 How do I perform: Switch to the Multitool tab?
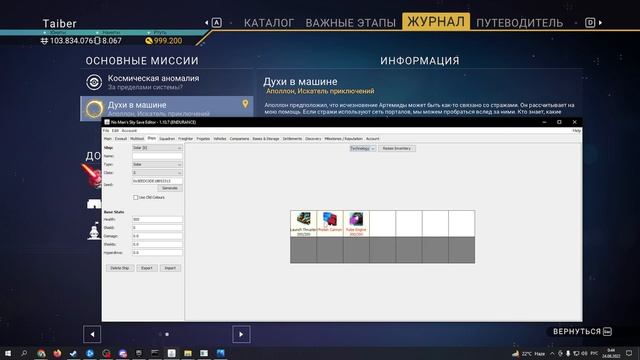click(137, 139)
